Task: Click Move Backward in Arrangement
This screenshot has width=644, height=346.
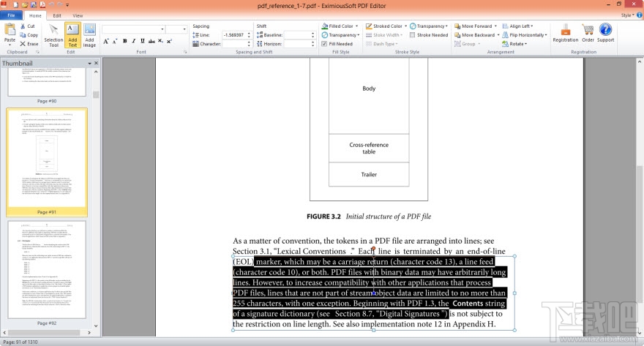Action: (x=477, y=35)
